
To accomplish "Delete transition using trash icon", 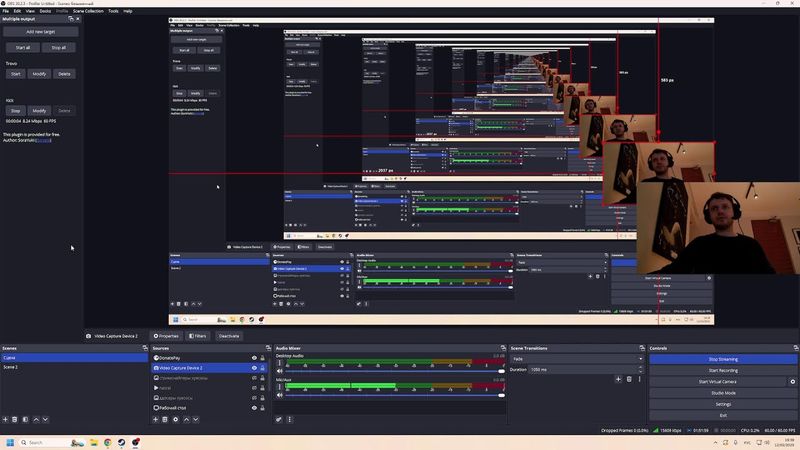I will [x=628, y=379].
